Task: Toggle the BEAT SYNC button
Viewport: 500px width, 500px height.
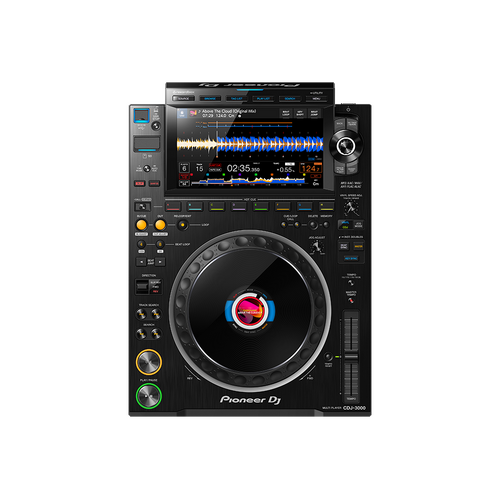Action: [x=344, y=246]
